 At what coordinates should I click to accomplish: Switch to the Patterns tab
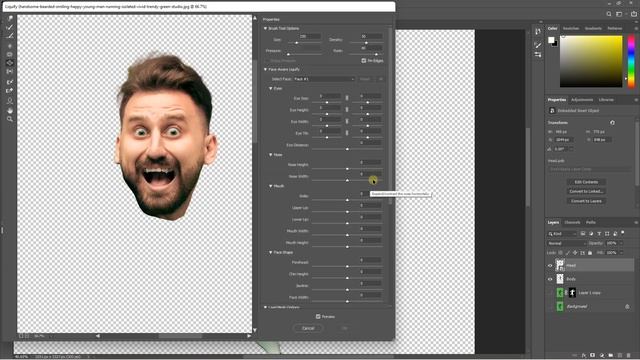(615, 29)
